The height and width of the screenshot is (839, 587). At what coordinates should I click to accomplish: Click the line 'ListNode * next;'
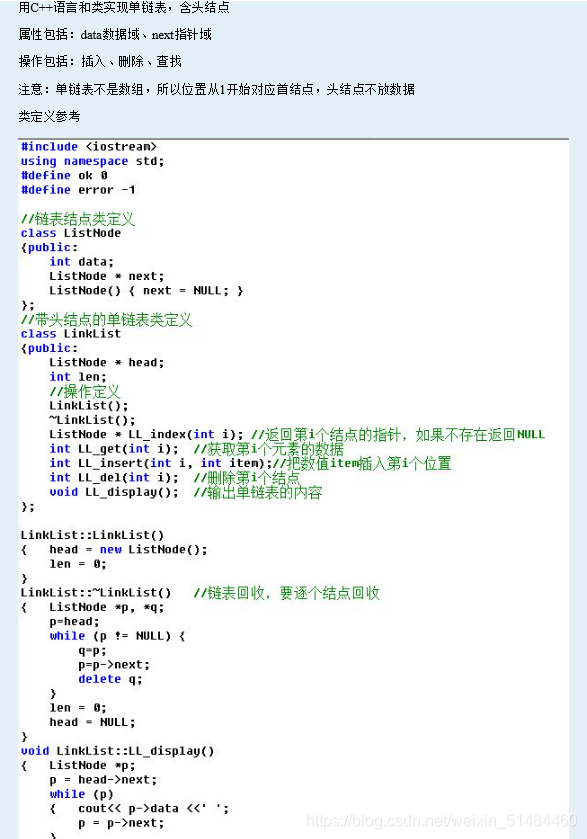(x=106, y=276)
